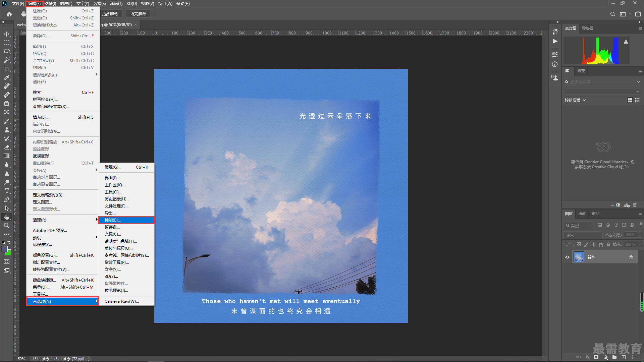Click the Delete layer trash icon

pyautogui.click(x=632, y=357)
